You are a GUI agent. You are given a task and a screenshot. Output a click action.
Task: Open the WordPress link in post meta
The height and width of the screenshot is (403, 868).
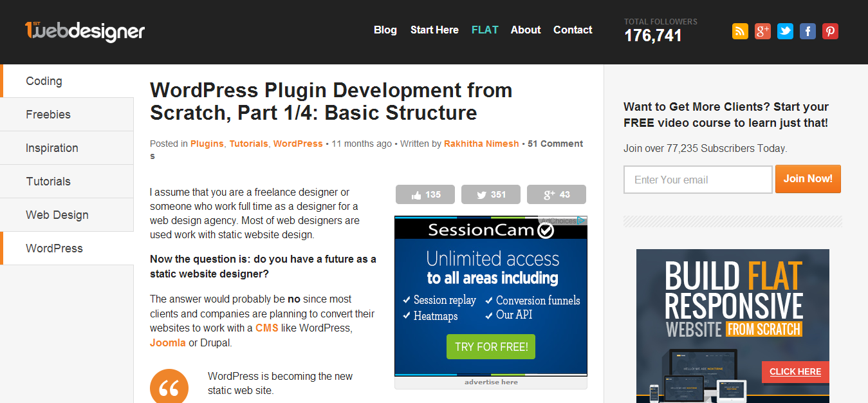(298, 144)
